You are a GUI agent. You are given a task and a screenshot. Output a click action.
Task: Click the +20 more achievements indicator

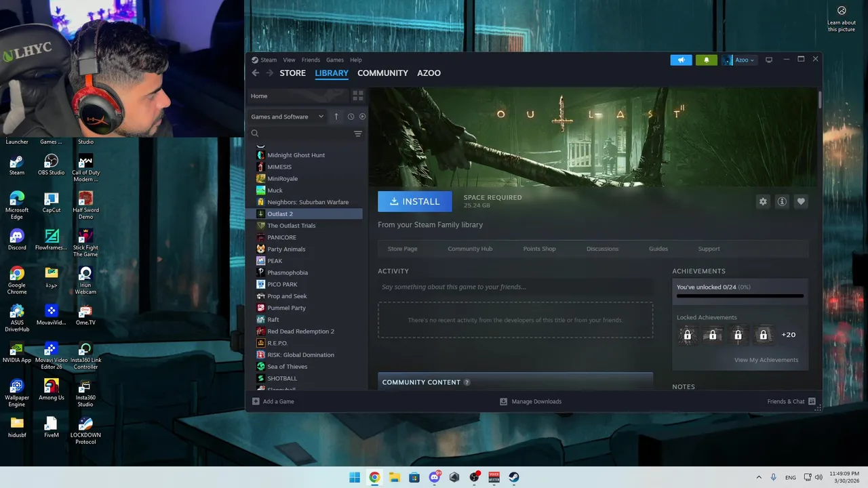point(789,335)
